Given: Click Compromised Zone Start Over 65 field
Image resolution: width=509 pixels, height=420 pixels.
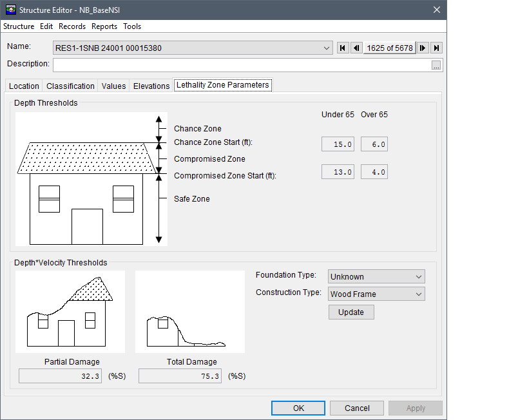Looking at the screenshot, I should pyautogui.click(x=374, y=172).
